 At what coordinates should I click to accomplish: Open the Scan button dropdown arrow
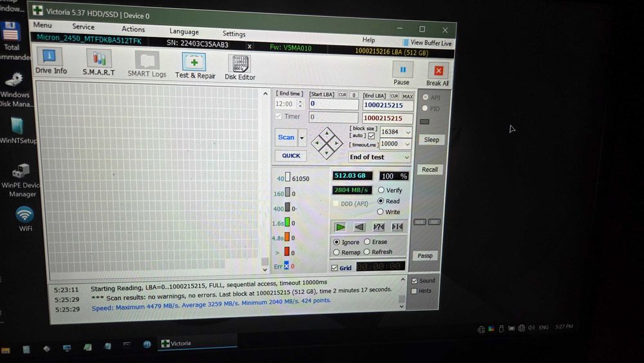coord(302,138)
